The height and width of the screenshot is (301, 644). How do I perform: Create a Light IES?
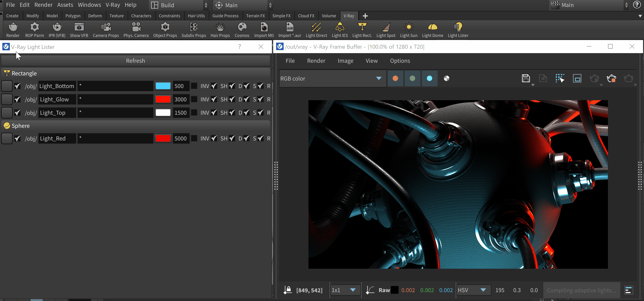(340, 30)
